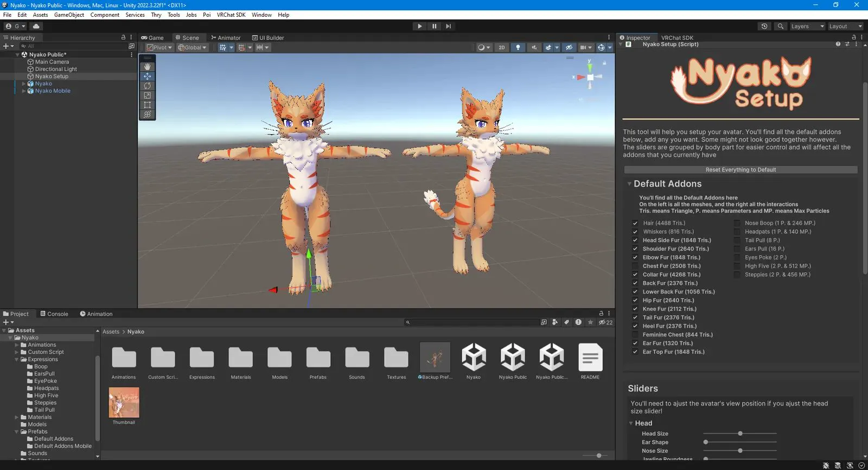The width and height of the screenshot is (868, 470).
Task: Open the Layers dropdown
Action: coord(807,26)
